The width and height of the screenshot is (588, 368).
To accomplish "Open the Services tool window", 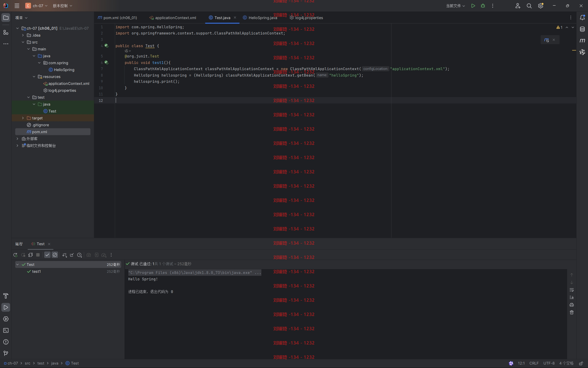I will pyautogui.click(x=6, y=319).
